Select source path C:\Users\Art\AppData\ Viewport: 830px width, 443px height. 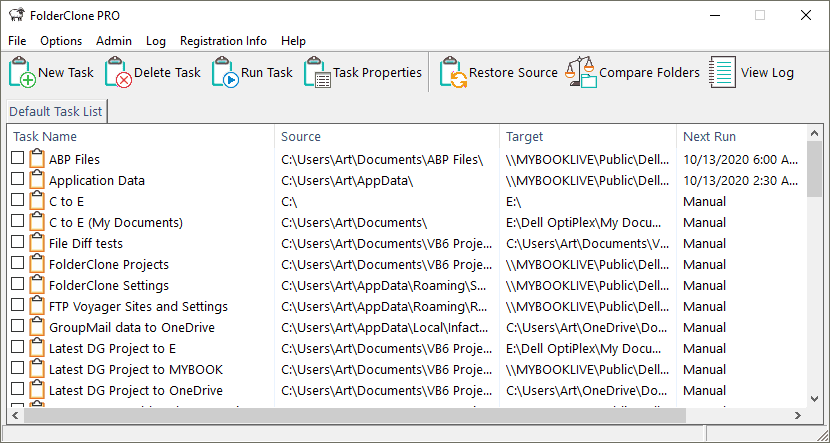click(347, 180)
